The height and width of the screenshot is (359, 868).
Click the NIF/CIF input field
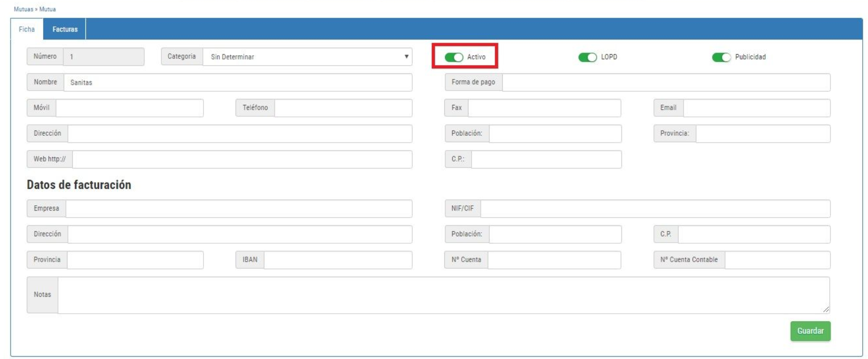[655, 209]
